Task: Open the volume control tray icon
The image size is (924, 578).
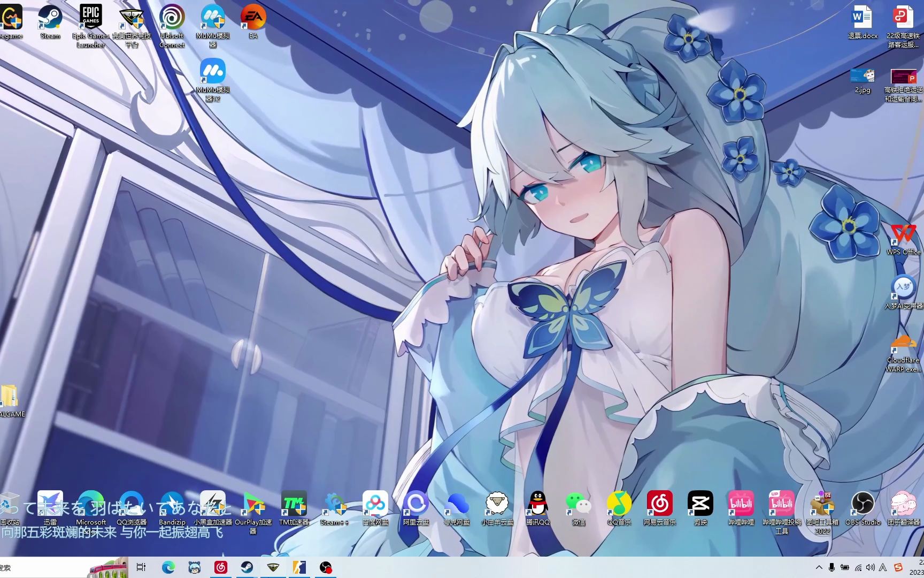Action: 870,567
